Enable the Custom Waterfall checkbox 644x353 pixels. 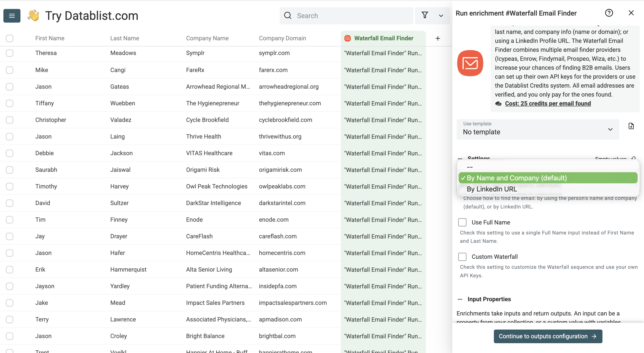coord(462,257)
